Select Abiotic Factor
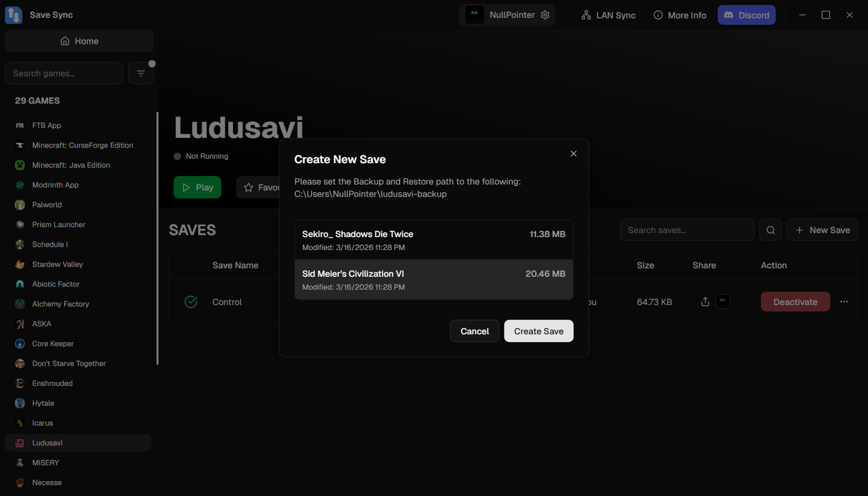 [78, 284]
